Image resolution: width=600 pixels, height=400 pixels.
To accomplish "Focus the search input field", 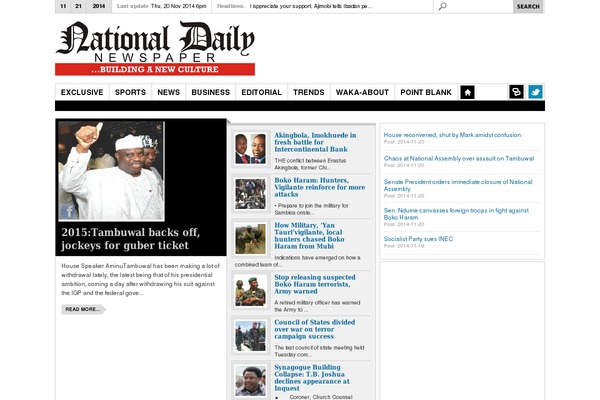I will coord(473,6).
